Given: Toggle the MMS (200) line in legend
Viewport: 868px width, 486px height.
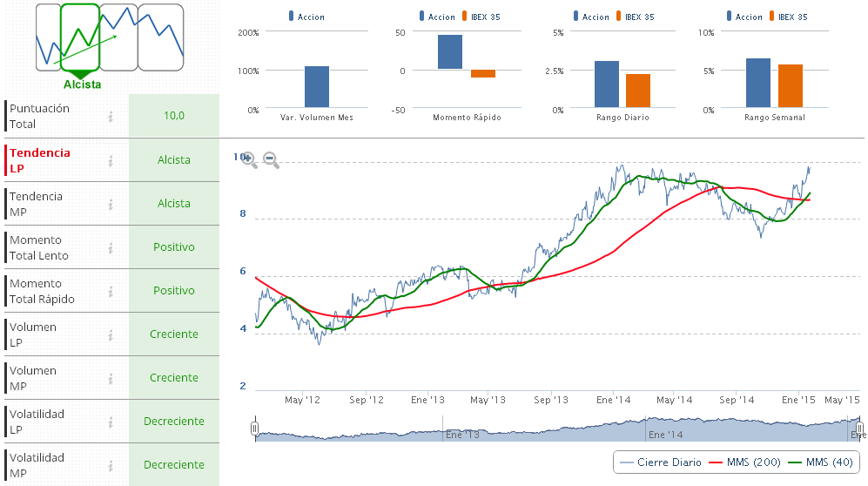Looking at the screenshot, I should [x=747, y=462].
